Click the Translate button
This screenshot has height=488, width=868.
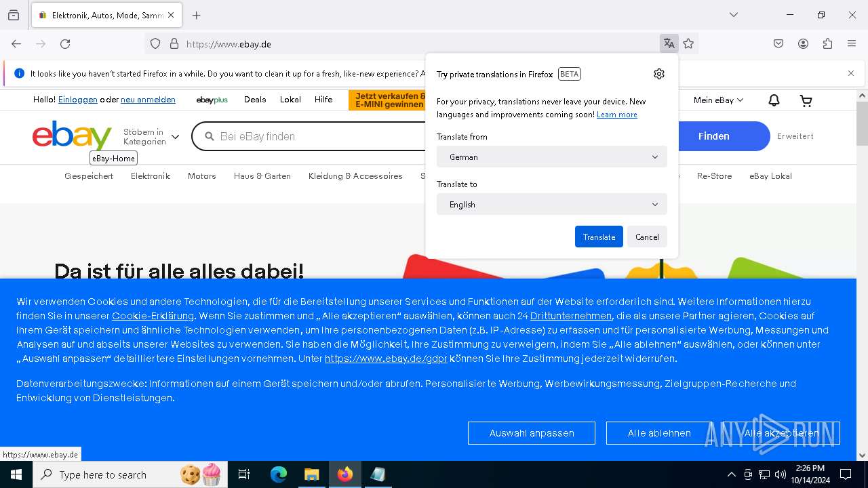pos(599,237)
